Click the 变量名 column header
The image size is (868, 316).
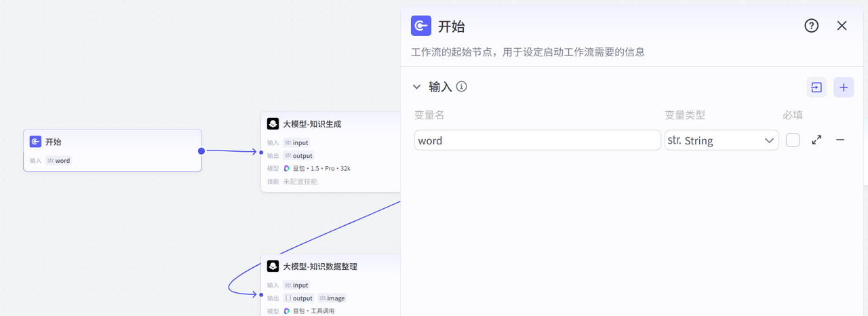coord(429,115)
